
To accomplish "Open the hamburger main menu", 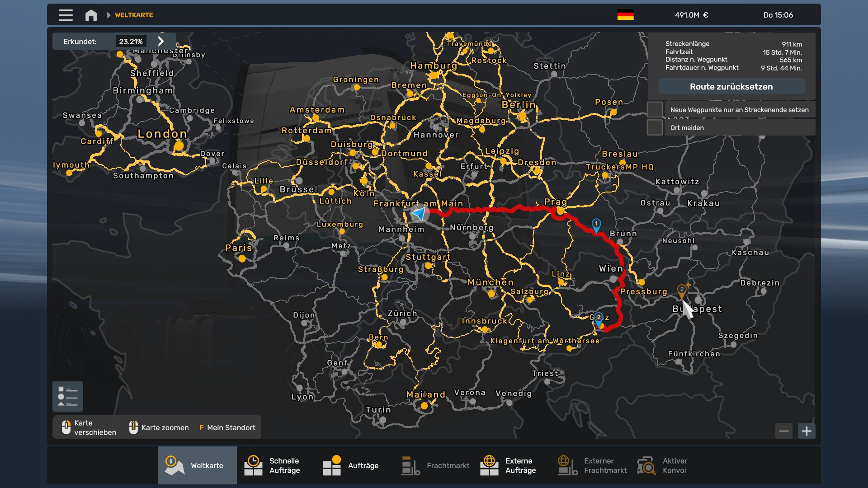I will click(x=66, y=15).
